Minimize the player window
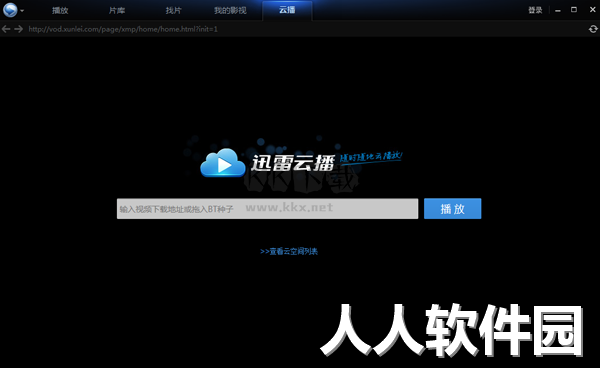This screenshot has width=600, height=368. click(x=558, y=10)
